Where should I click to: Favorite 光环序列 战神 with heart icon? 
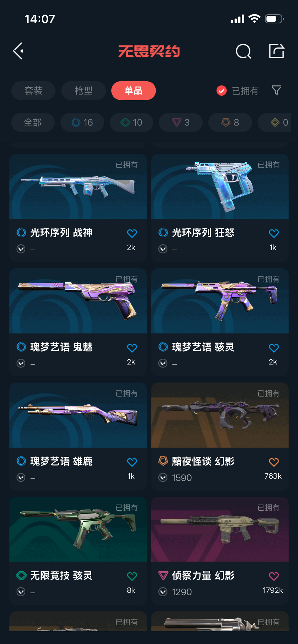[x=132, y=233]
